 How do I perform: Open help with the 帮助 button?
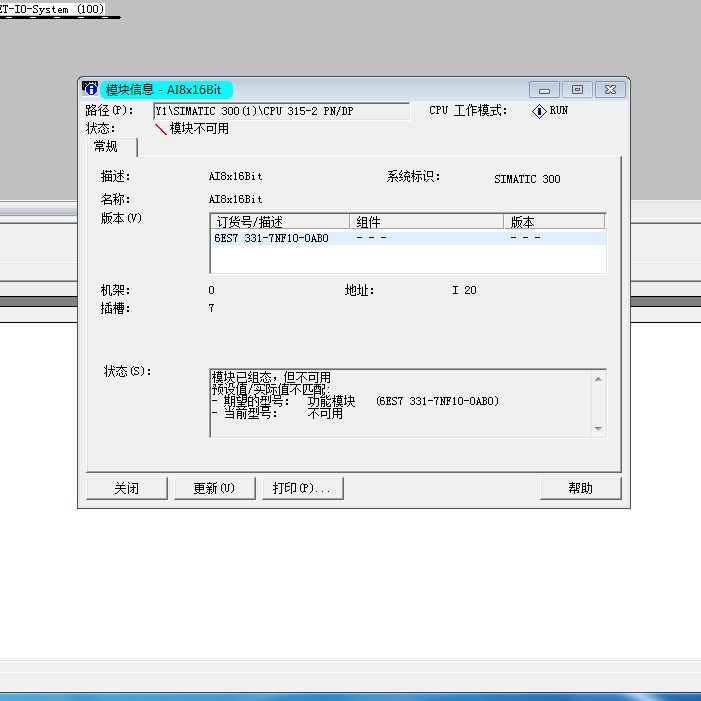click(x=580, y=488)
